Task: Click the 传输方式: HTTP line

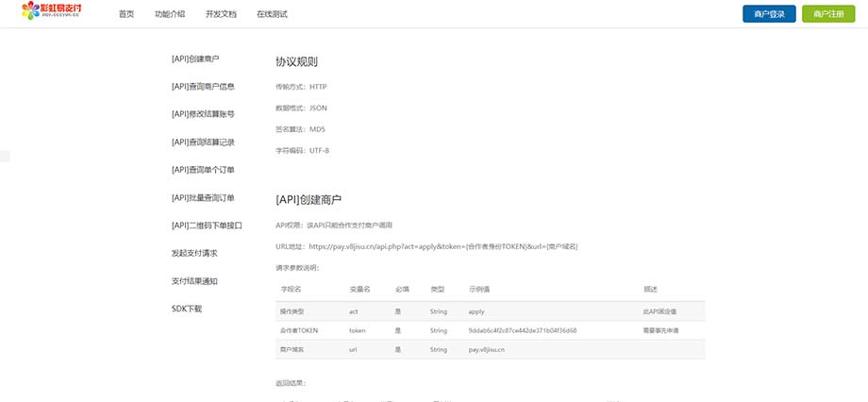Action: [301, 87]
